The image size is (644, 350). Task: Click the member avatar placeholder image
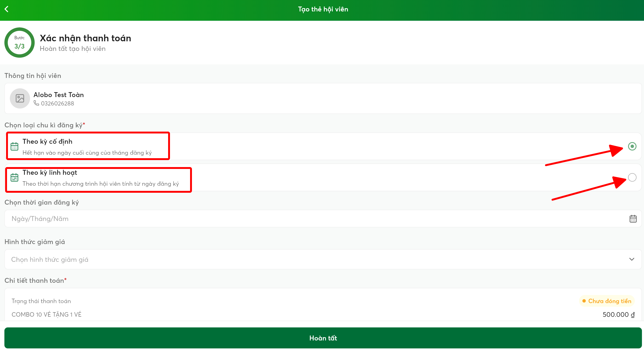20,98
